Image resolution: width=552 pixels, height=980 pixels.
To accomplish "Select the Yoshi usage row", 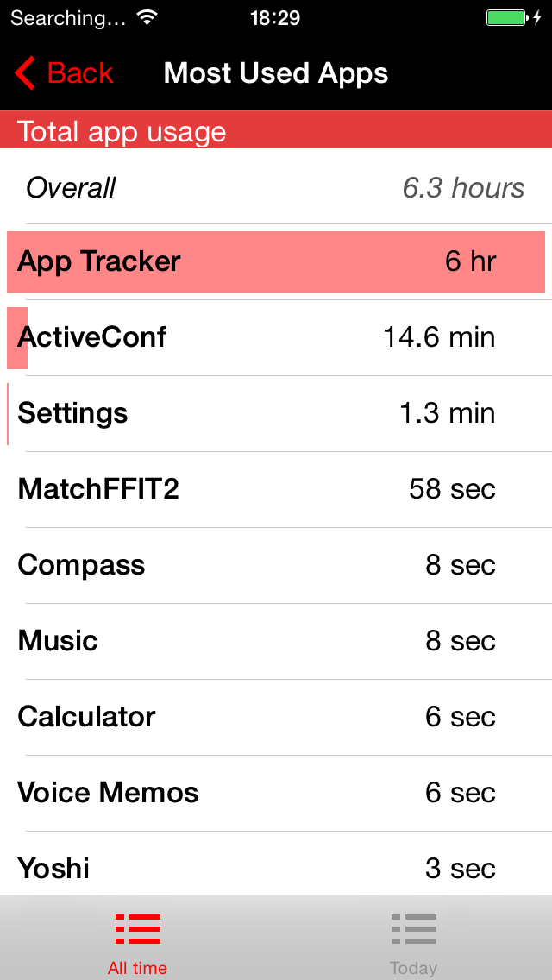I will click(x=276, y=867).
